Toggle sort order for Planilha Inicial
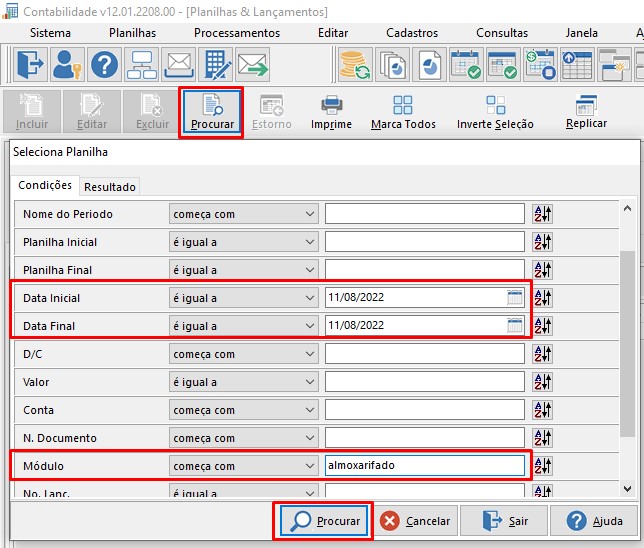The image size is (644, 548). [x=543, y=242]
